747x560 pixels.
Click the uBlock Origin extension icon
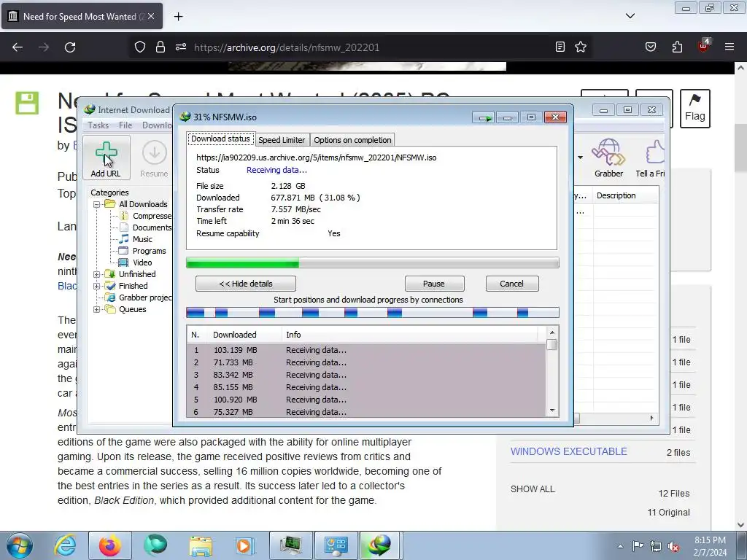[x=704, y=46]
